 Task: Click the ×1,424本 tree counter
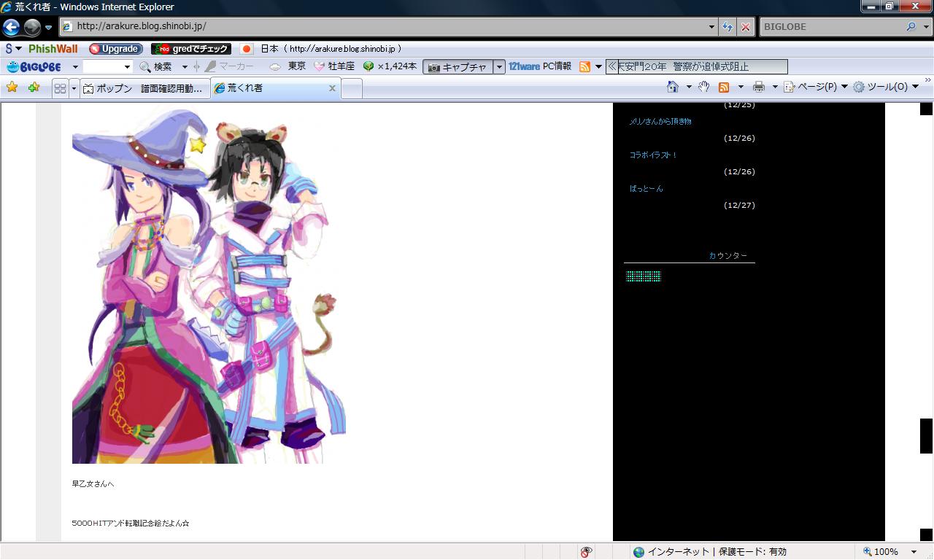pos(390,66)
